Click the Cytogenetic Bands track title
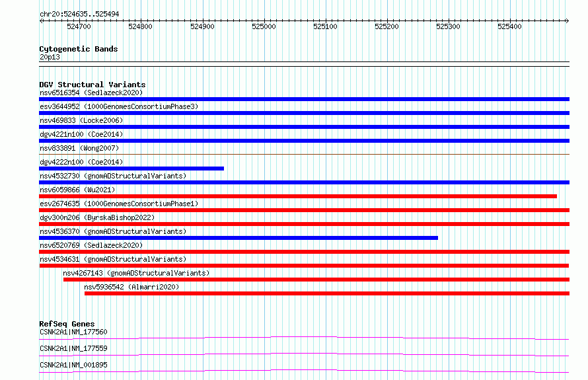Screen dimensions: 588x380 pos(79,49)
